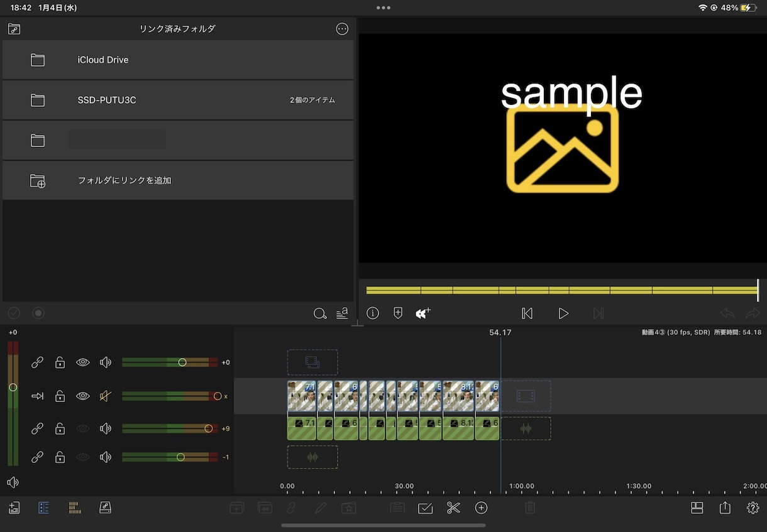Open the SSD-PUTU3C folder
This screenshot has height=532, width=767.
tap(178, 100)
